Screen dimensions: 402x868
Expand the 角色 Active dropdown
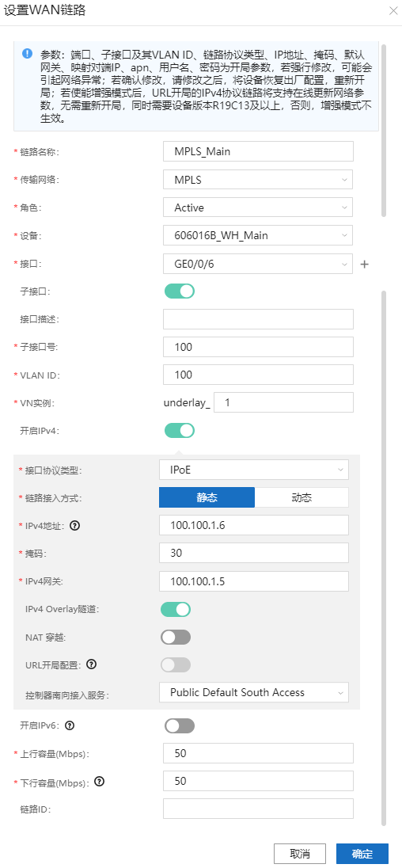258,207
